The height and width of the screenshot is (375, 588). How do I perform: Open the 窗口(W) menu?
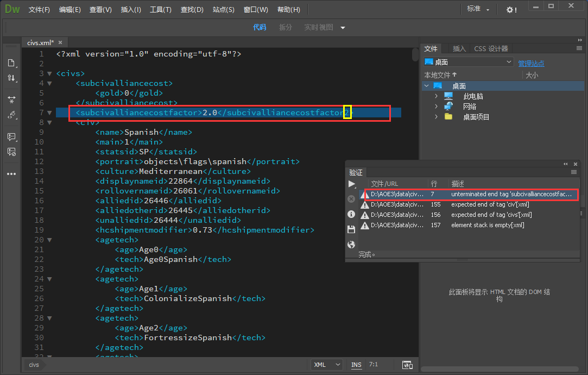tap(256, 10)
